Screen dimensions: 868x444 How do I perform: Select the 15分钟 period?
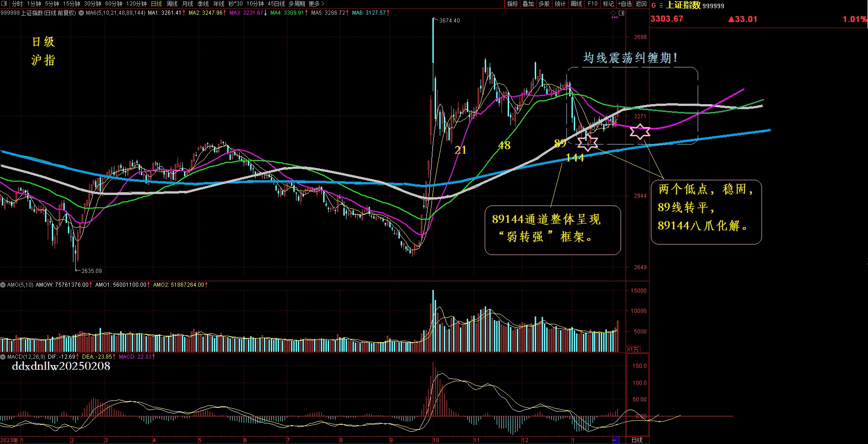tap(72, 4)
